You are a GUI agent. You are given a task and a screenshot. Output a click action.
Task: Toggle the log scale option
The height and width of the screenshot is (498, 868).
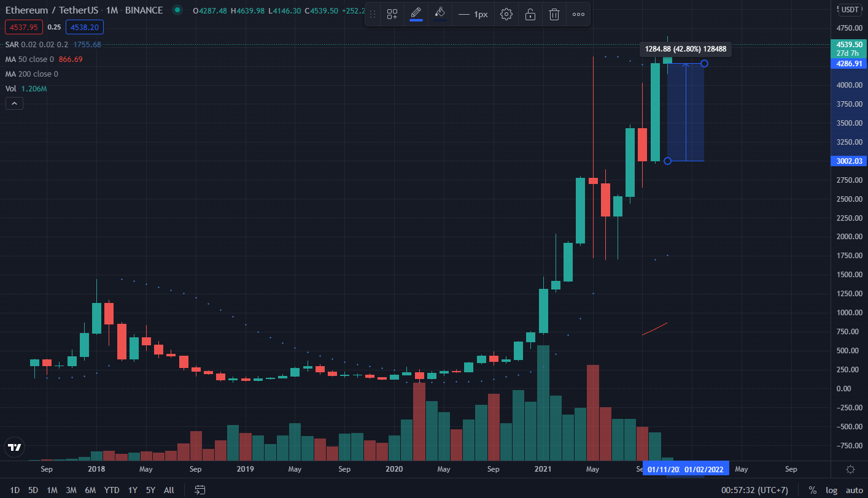(831, 490)
